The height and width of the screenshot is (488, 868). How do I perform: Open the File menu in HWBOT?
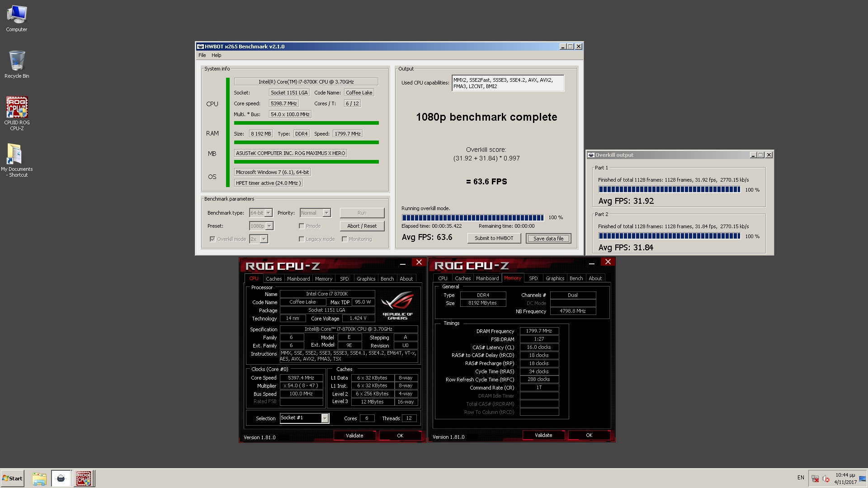(x=202, y=55)
